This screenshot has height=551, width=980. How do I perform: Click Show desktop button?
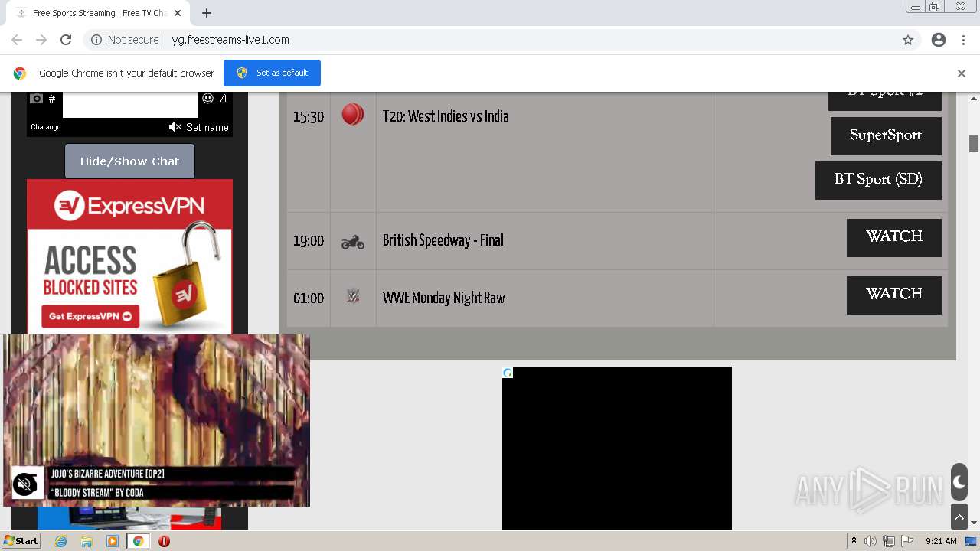[x=972, y=541]
